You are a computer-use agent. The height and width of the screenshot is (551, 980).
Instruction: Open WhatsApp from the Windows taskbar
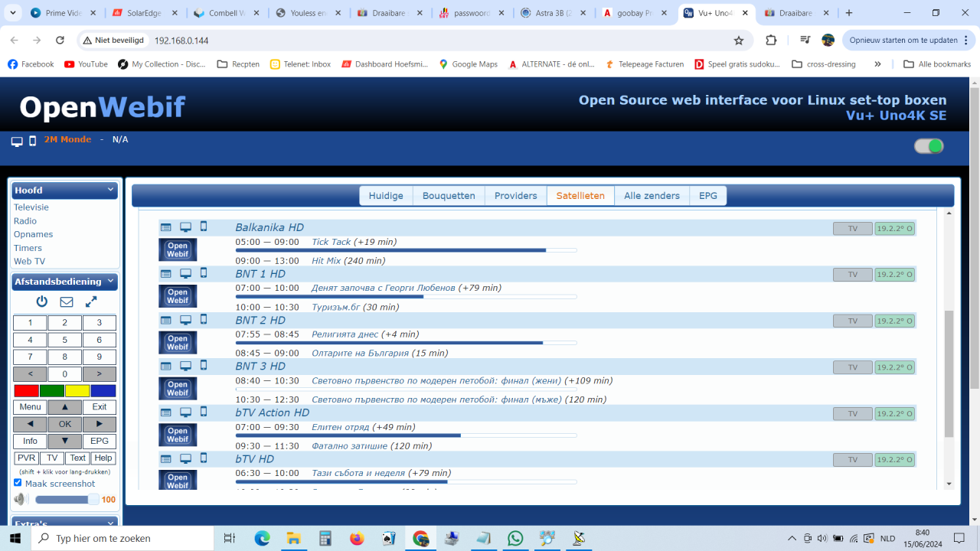[515, 539]
